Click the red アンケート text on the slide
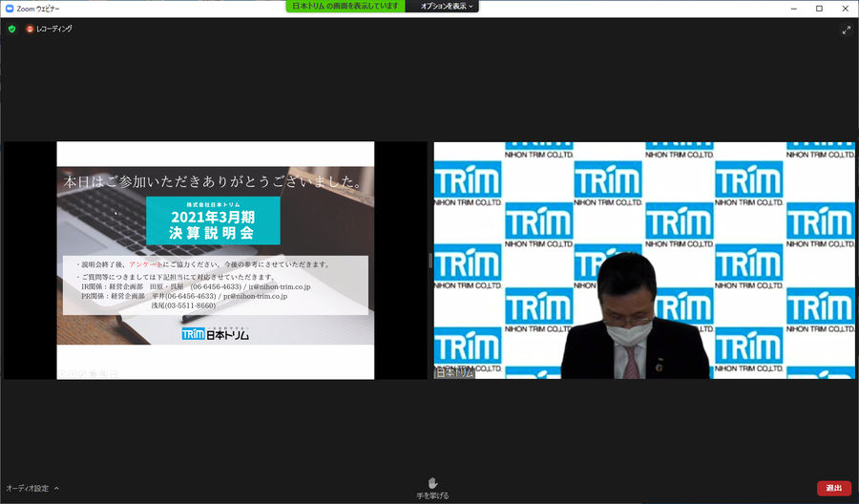The width and height of the screenshot is (859, 504). tap(146, 264)
